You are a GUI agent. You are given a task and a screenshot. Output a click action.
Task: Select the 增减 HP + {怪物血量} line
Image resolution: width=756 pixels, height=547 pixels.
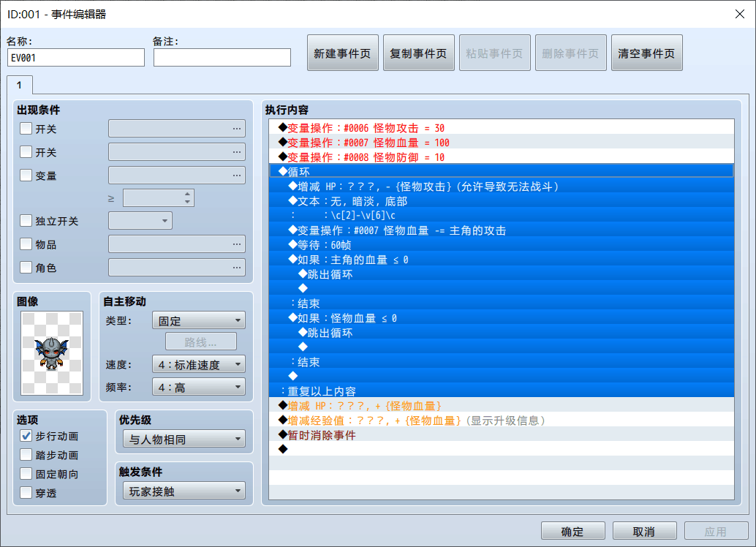[x=502, y=406]
